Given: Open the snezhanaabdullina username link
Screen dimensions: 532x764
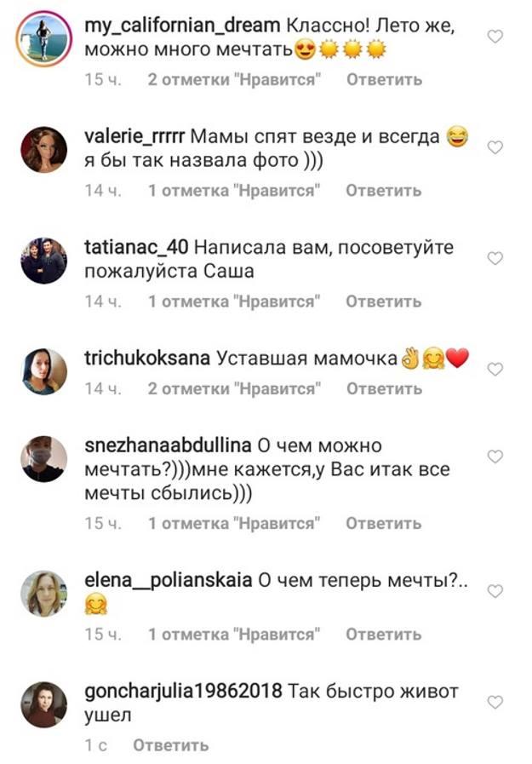Looking at the screenshot, I should (x=168, y=446).
